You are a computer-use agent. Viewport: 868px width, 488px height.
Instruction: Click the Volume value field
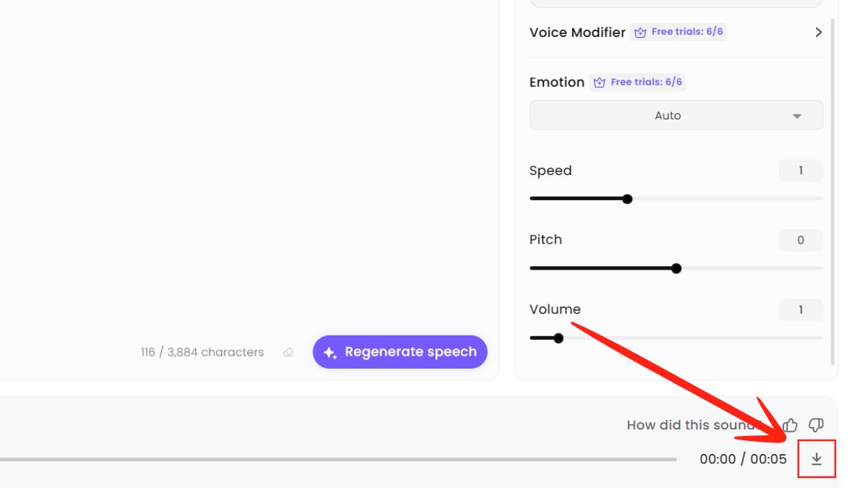801,309
